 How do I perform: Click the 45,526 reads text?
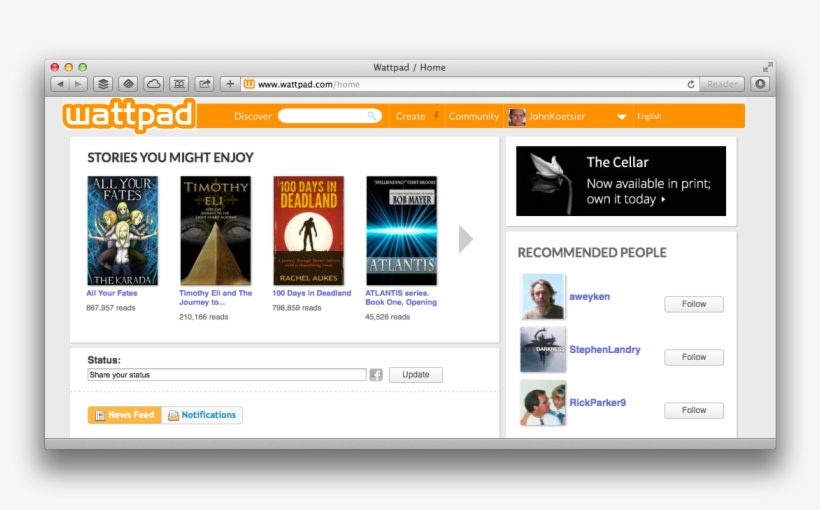[388, 316]
